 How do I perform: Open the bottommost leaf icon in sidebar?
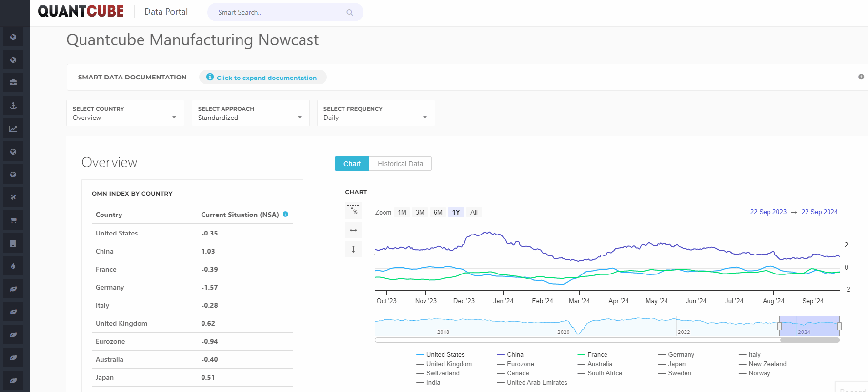pos(13,381)
